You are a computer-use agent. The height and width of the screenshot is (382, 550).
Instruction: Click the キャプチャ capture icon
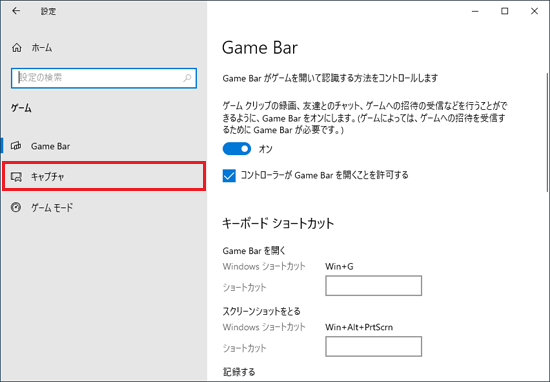pos(16,176)
